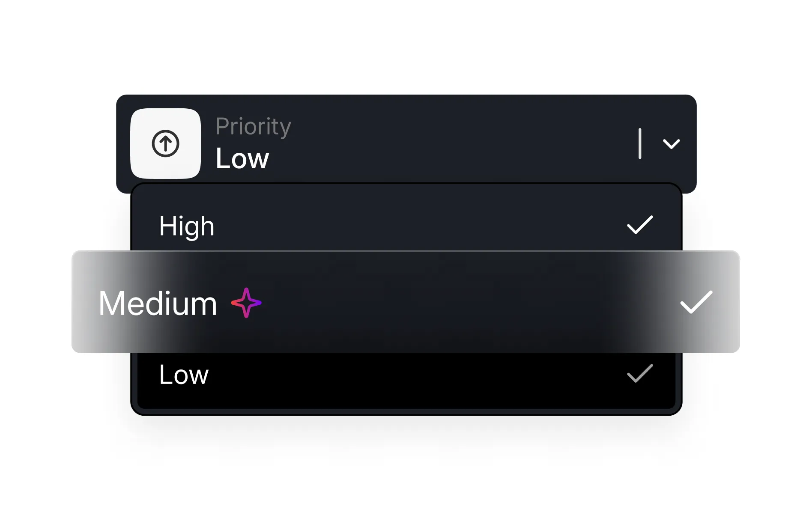
Task: Click the checkmark on the Medium row
Action: click(x=696, y=302)
